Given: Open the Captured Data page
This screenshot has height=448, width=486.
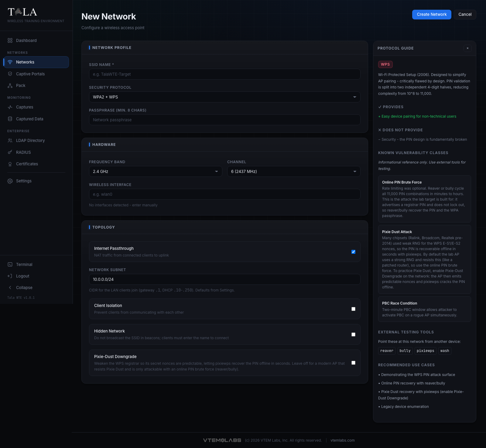Looking at the screenshot, I should [36, 119].
